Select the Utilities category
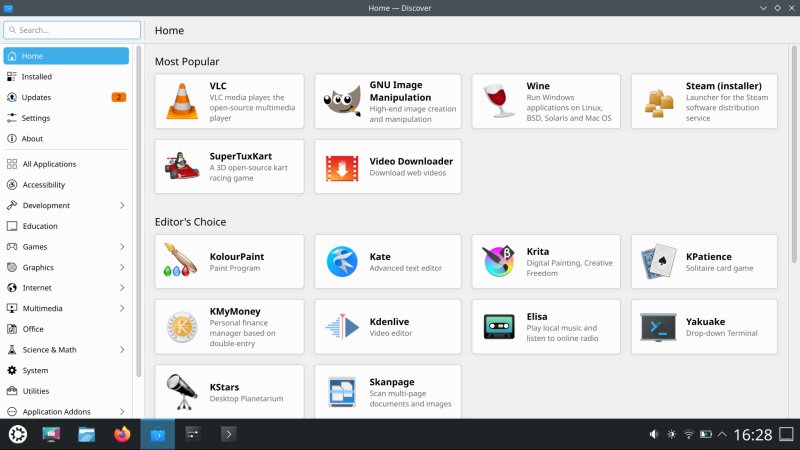 click(x=66, y=391)
